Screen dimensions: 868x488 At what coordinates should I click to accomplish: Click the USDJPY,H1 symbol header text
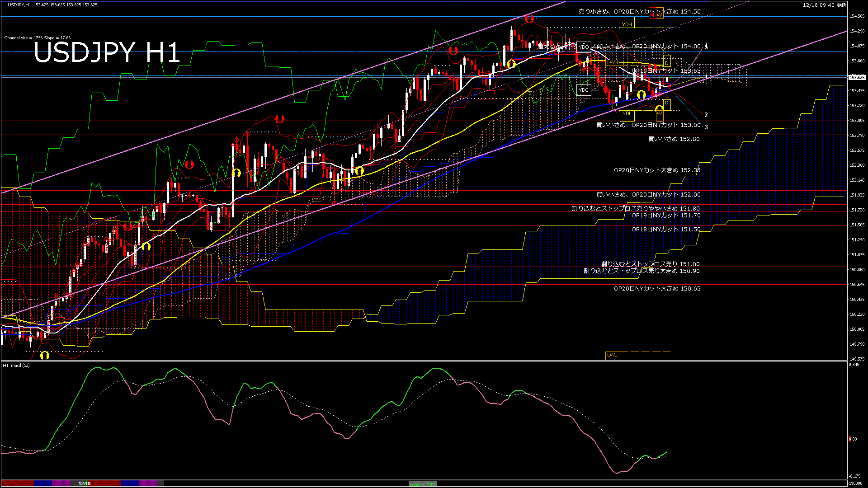19,5
